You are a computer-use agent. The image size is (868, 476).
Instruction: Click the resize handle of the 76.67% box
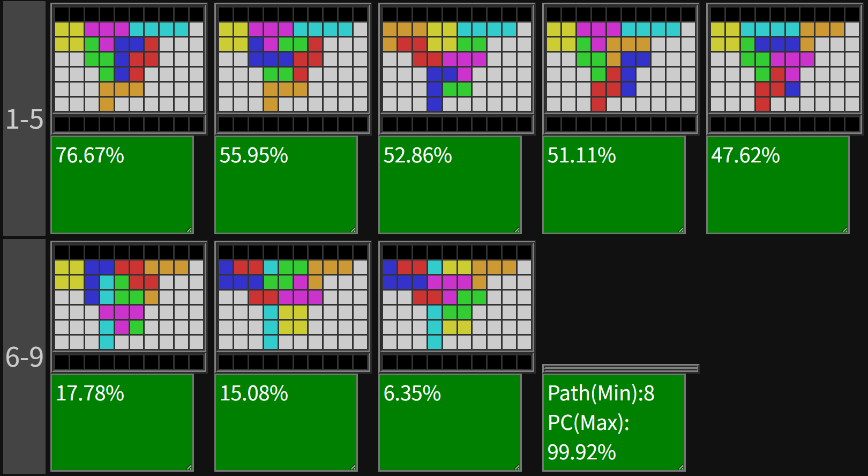pos(189,230)
